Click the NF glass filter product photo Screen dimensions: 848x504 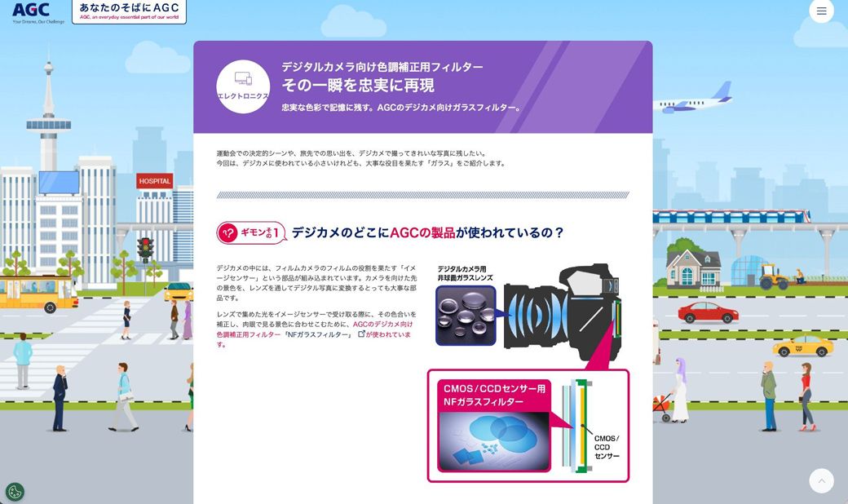pos(492,440)
